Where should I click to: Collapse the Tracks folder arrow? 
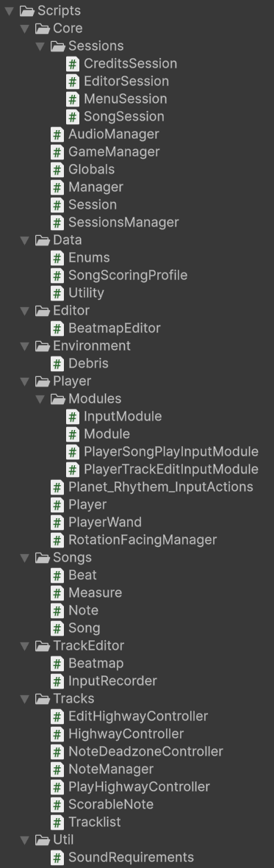(24, 699)
